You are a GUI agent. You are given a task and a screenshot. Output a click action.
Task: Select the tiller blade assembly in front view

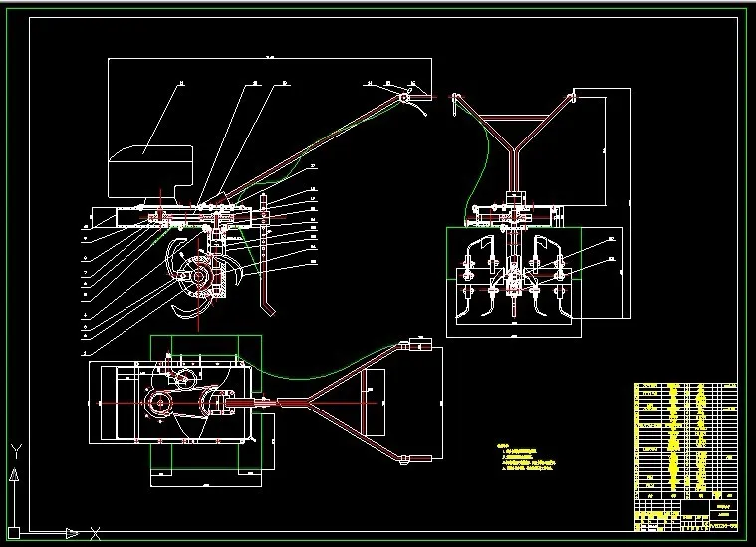[514, 278]
